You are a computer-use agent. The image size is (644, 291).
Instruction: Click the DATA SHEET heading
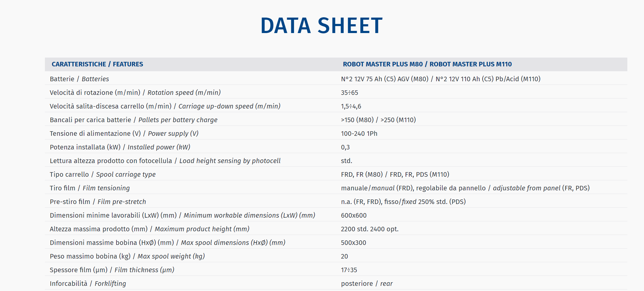click(x=322, y=25)
